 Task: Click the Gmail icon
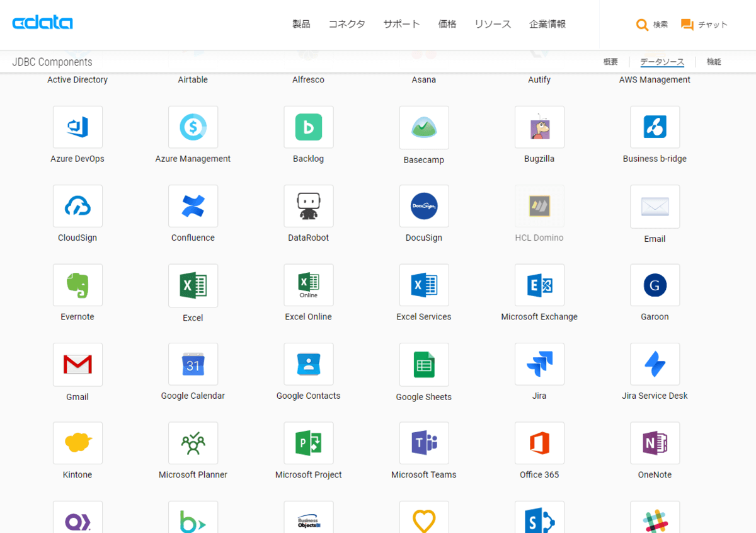[x=77, y=364]
